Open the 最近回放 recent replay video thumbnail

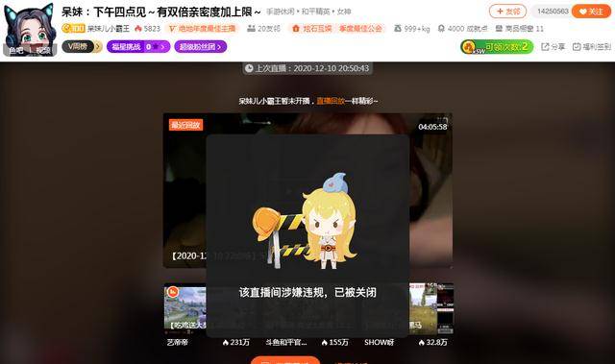(307, 190)
